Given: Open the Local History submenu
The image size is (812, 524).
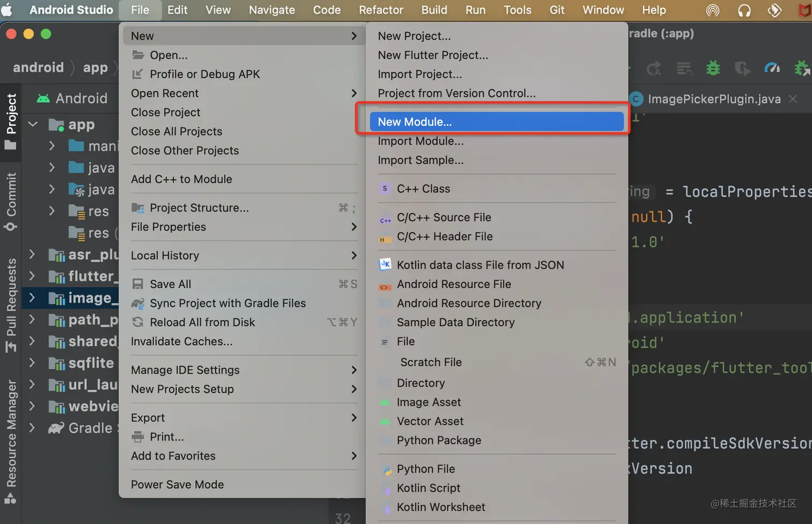Looking at the screenshot, I should (x=243, y=255).
